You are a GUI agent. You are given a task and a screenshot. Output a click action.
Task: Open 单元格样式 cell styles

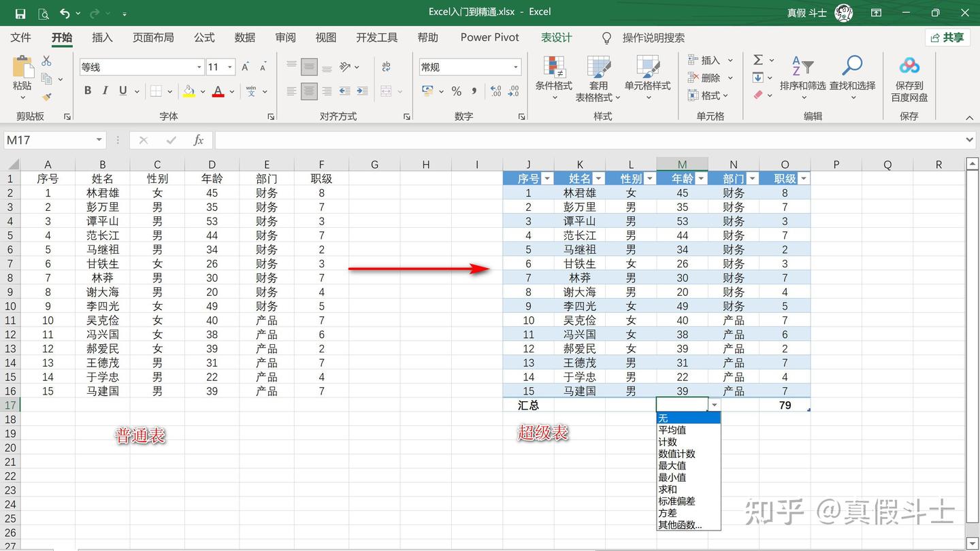coord(647,78)
